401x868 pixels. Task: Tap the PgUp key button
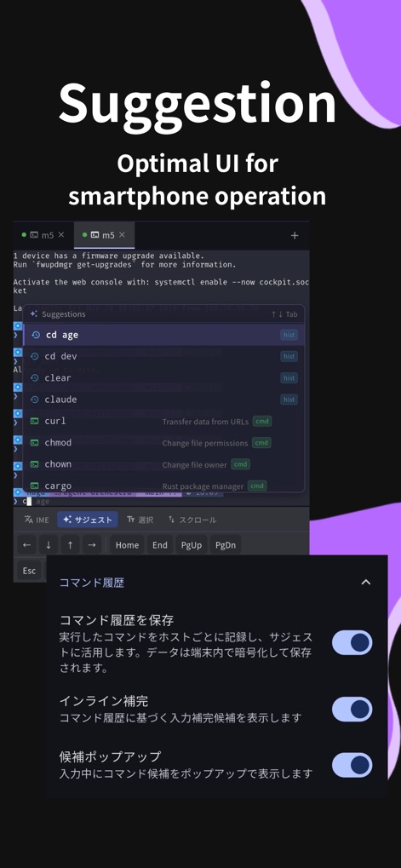coord(192,545)
